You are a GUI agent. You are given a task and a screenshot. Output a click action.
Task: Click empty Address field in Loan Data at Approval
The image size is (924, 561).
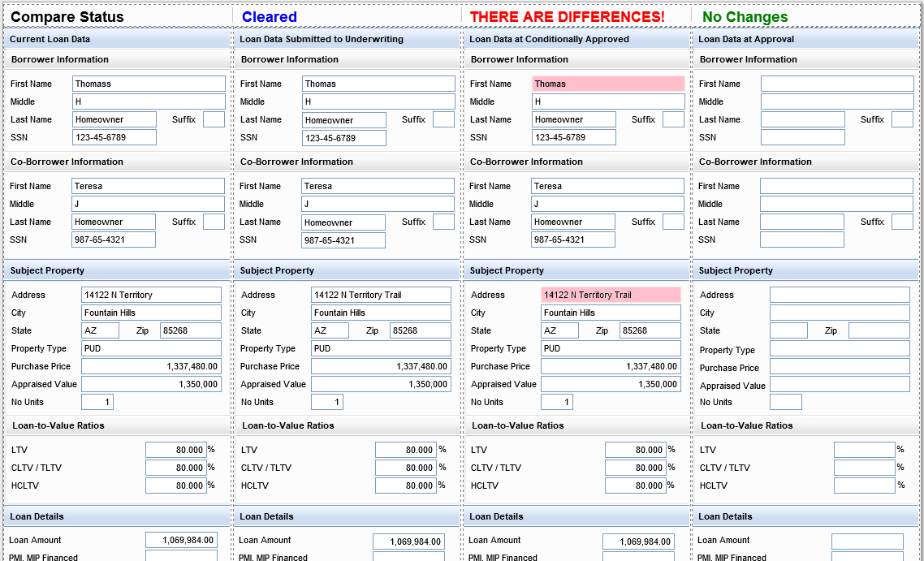[840, 295]
